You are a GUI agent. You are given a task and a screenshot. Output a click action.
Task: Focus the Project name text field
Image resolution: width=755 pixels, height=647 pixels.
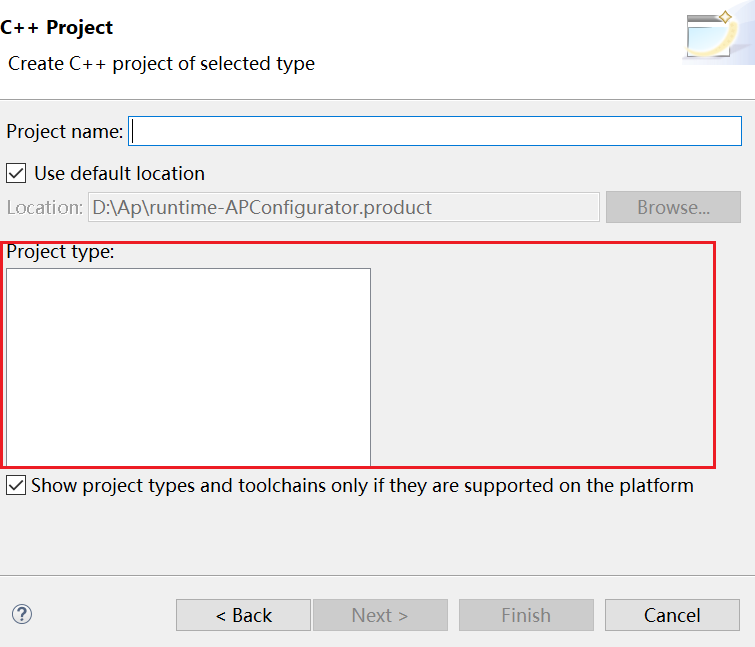pyautogui.click(x=435, y=131)
